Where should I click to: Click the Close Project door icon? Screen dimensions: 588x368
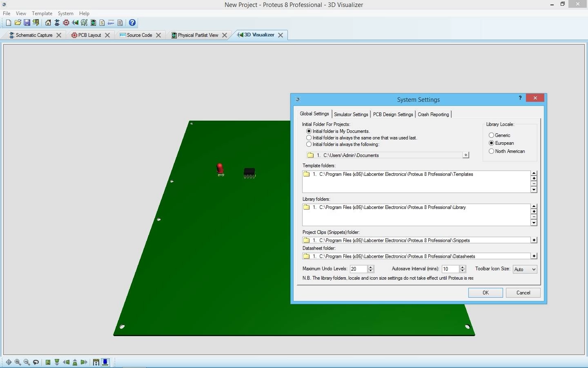click(36, 23)
